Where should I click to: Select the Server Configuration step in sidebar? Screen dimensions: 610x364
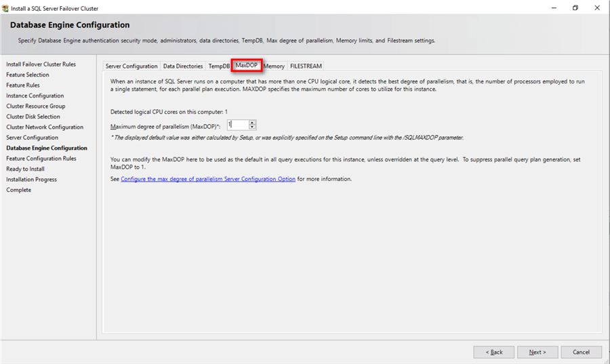[x=33, y=138]
